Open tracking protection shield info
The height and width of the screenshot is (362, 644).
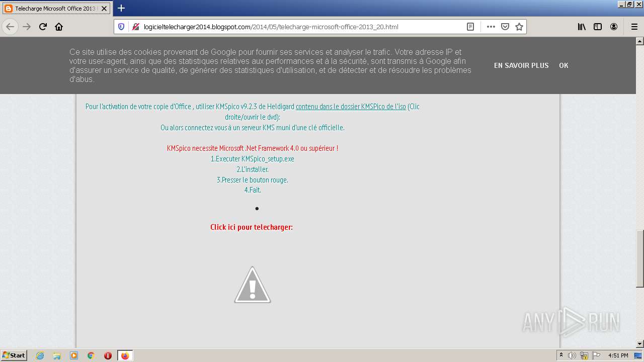point(121,27)
